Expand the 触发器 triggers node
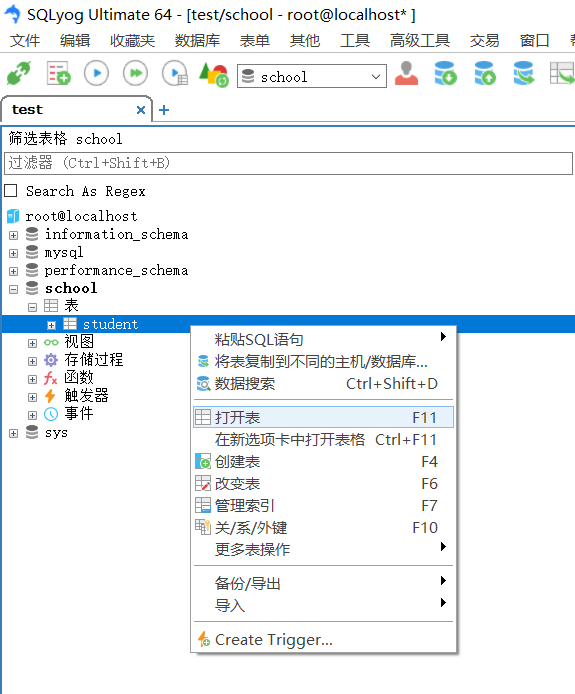Viewport: 575px width, 694px height. pyautogui.click(x=32, y=397)
